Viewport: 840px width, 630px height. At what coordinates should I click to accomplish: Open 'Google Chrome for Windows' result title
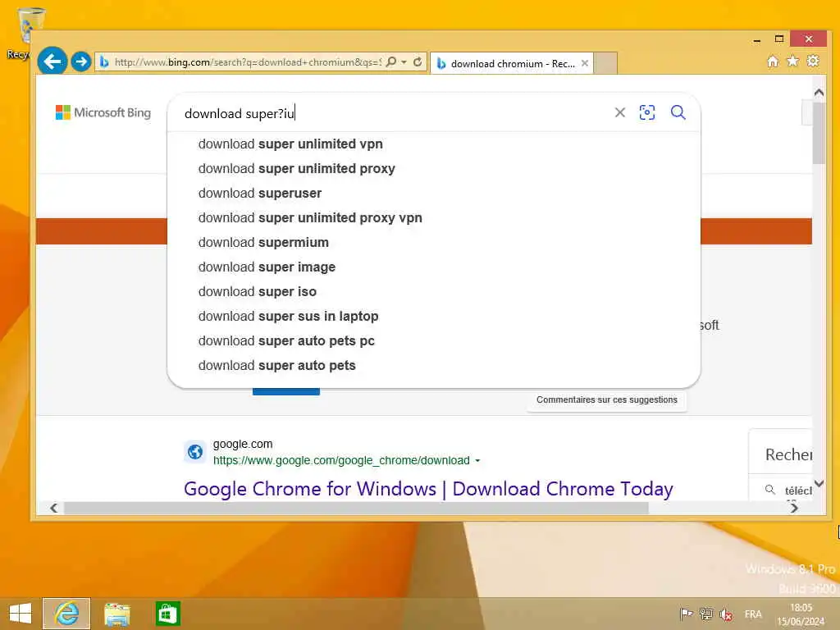(x=428, y=489)
